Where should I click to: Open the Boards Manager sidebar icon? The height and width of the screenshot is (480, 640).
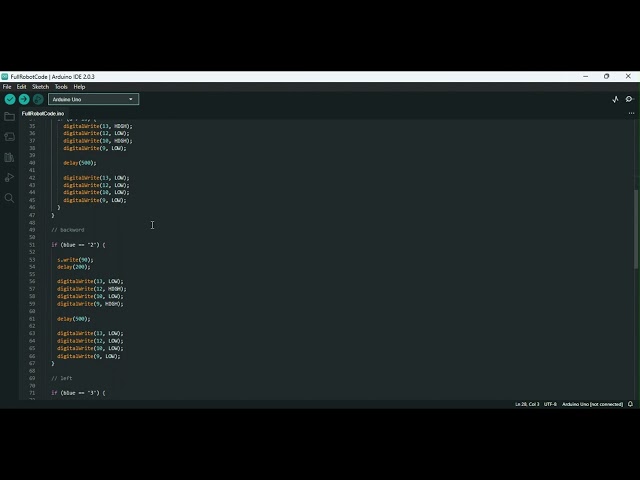pos(10,137)
